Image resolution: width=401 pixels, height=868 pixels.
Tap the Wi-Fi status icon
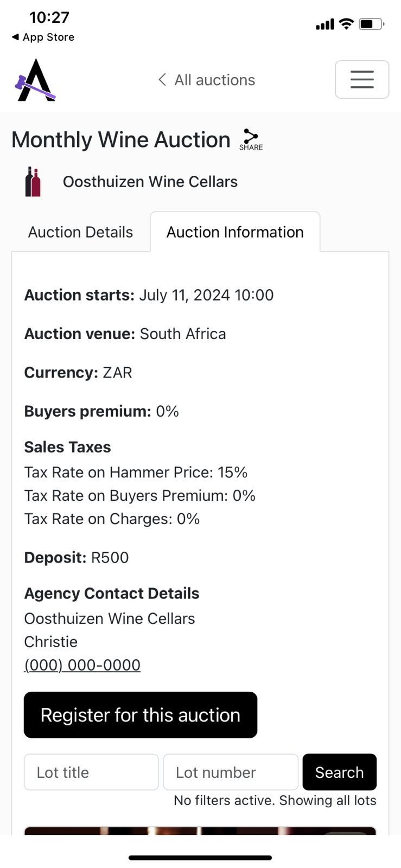coord(346,24)
